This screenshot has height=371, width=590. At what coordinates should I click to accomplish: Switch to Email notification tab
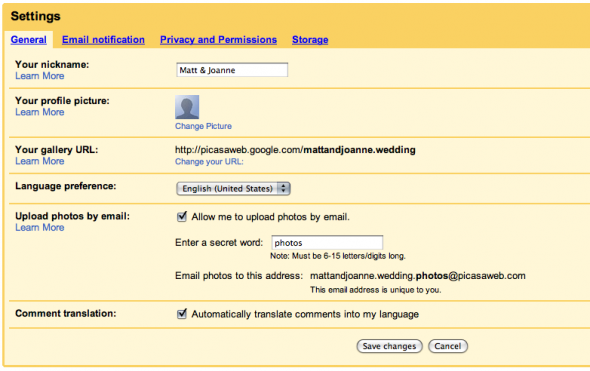click(x=103, y=40)
